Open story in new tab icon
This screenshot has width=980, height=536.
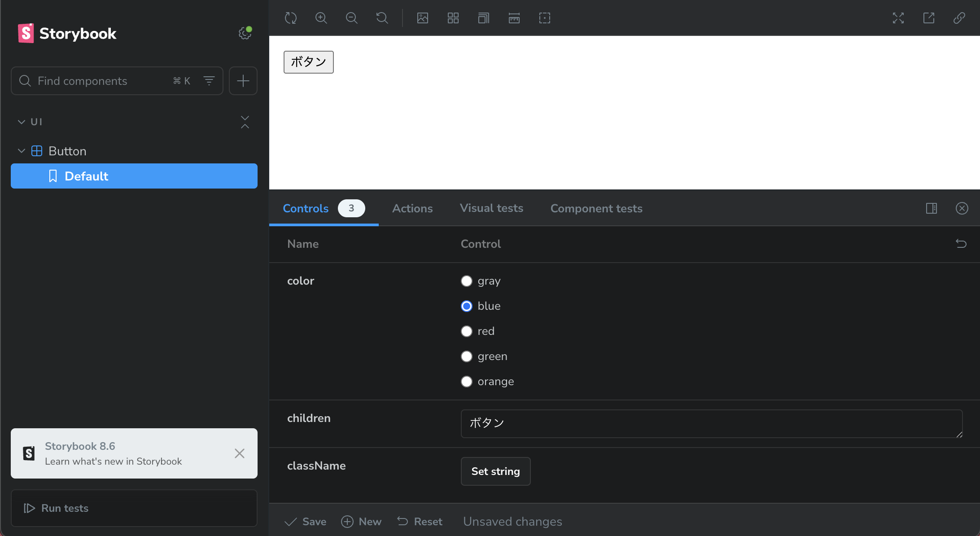[929, 18]
